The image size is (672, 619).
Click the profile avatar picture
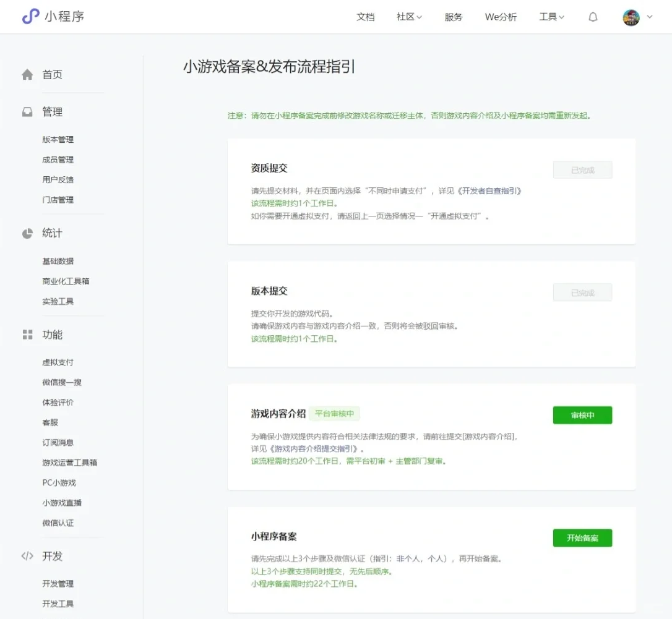pos(630,17)
